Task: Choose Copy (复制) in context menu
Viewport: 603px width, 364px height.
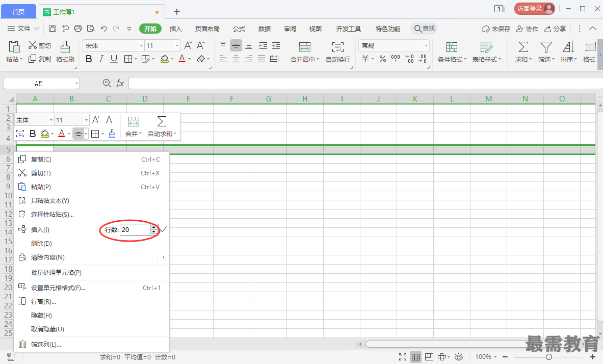Action: pyautogui.click(x=92, y=159)
